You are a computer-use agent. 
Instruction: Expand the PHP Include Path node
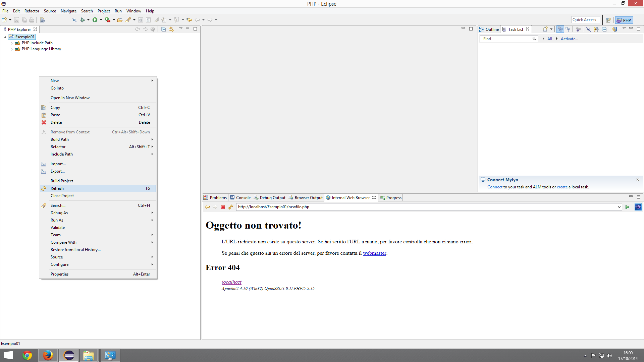coord(11,43)
